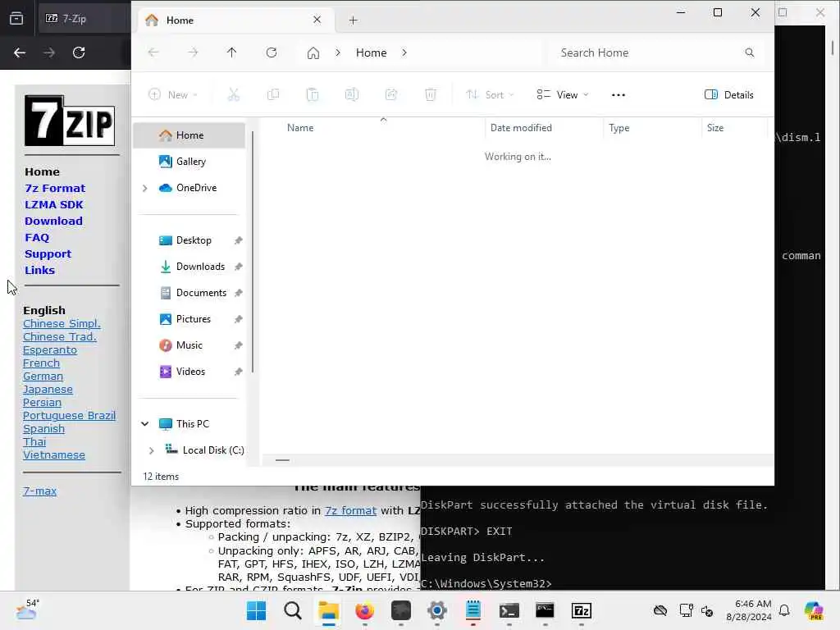Open the notification bell in system tray
This screenshot has width=840, height=630.
(784, 610)
